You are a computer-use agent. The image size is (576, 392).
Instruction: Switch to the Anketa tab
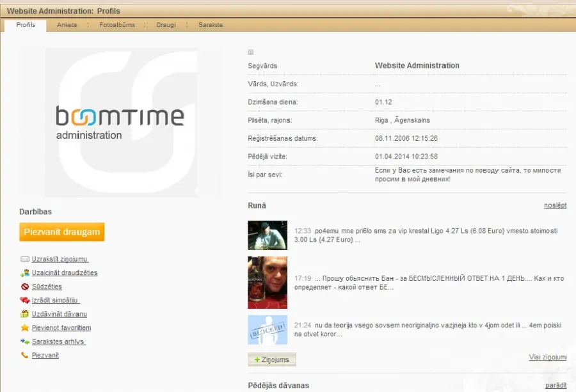67,25
